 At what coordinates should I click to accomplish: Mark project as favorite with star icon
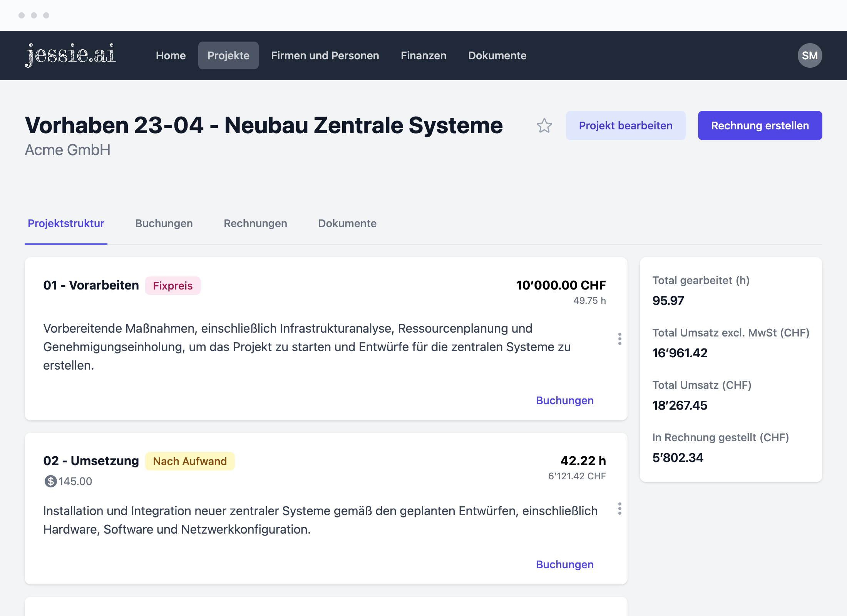click(544, 126)
